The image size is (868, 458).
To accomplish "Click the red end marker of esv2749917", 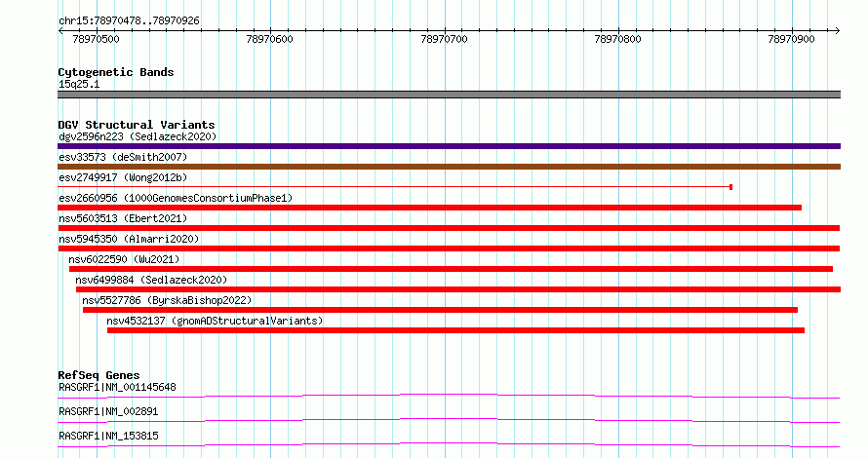I will point(731,187).
